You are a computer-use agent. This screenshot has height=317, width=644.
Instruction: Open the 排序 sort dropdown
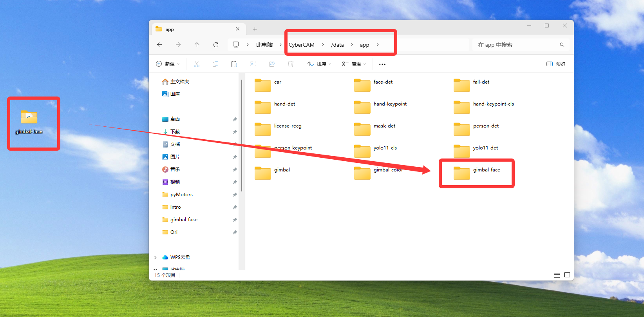tap(319, 64)
